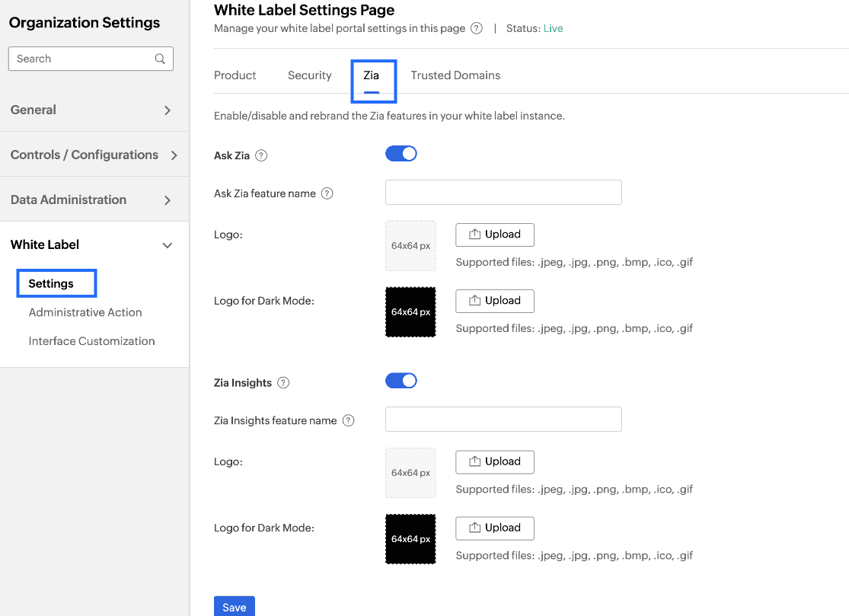The image size is (849, 616).
Task: Click help icon beside white label portal description
Action: pos(477,28)
